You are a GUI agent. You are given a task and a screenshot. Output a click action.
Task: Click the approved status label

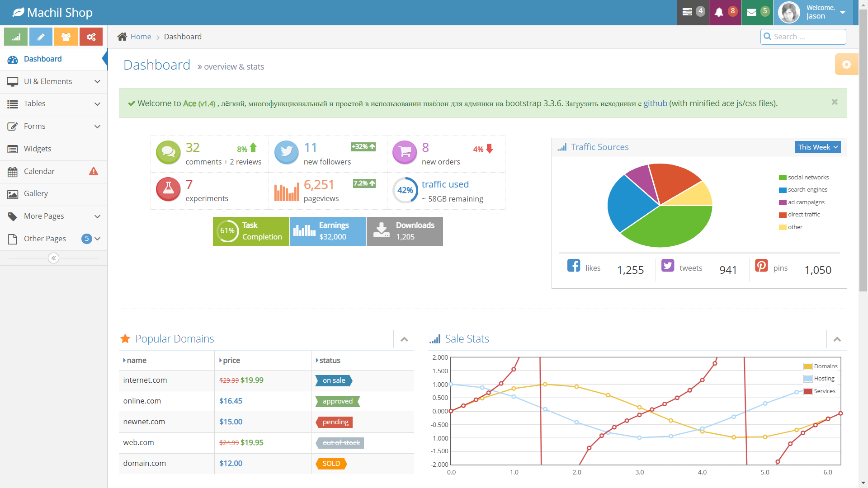(337, 401)
